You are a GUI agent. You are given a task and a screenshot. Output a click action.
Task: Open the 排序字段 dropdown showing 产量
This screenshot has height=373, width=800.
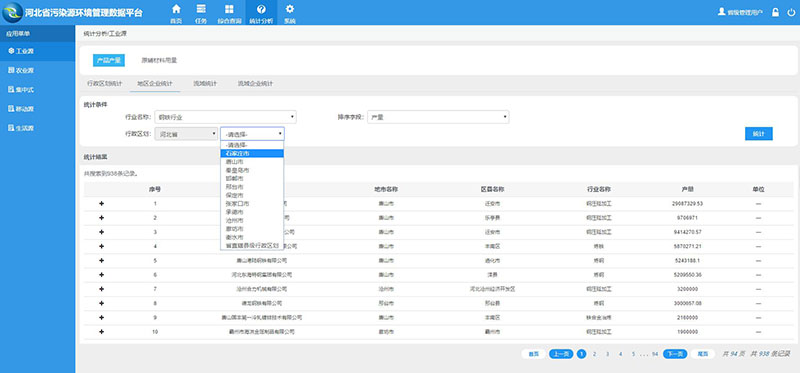pyautogui.click(x=438, y=117)
